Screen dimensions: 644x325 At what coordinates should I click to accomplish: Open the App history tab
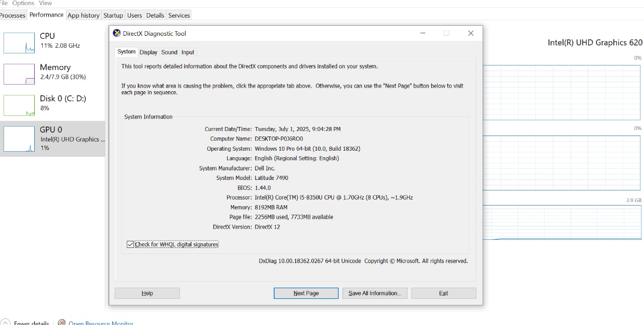(84, 15)
